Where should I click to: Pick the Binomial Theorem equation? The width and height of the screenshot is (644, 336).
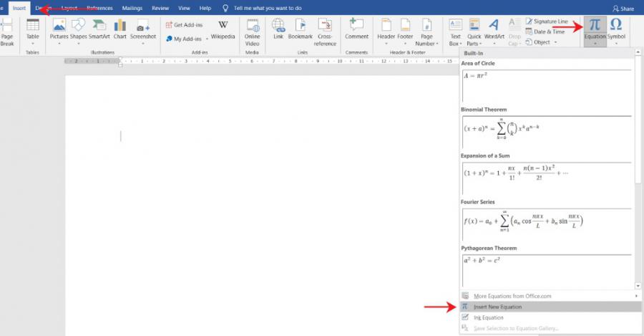tap(547, 132)
